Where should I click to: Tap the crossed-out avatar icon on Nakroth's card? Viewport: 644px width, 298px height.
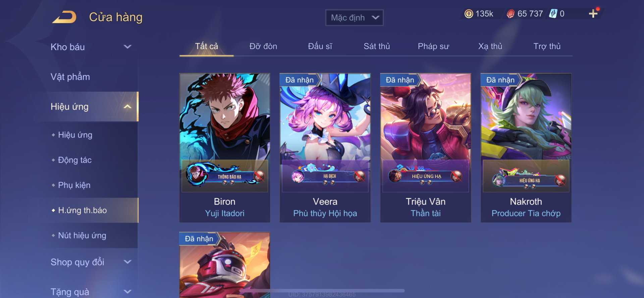[x=560, y=180]
